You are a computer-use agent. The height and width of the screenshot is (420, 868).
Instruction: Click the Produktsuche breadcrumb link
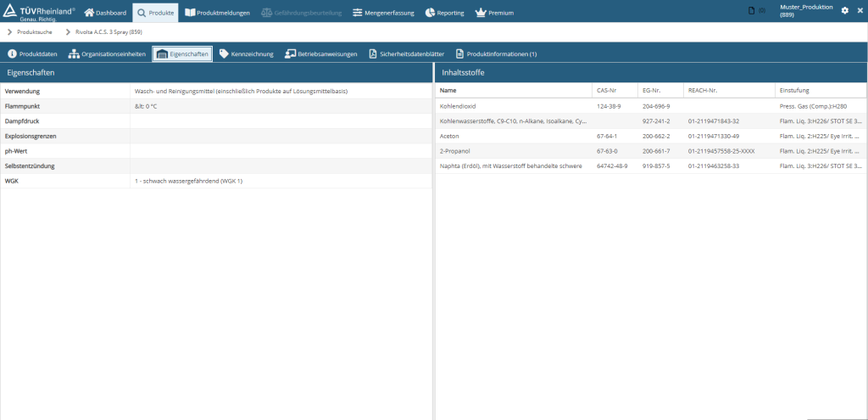(x=34, y=31)
